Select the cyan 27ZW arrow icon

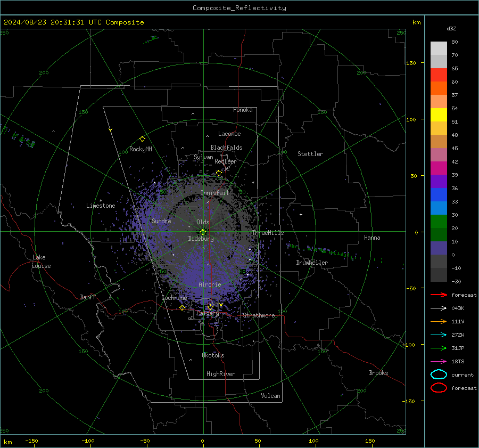click(x=439, y=335)
